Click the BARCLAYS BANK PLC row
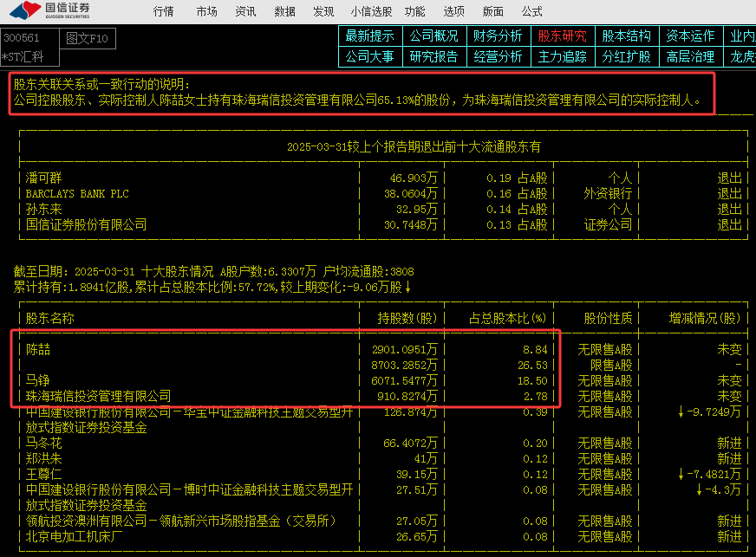Image resolution: width=756 pixels, height=557 pixels. 383,194
